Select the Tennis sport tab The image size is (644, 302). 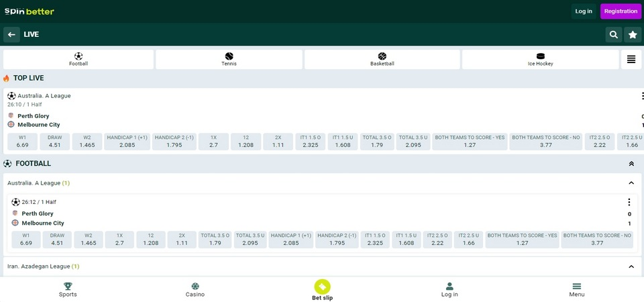229,59
